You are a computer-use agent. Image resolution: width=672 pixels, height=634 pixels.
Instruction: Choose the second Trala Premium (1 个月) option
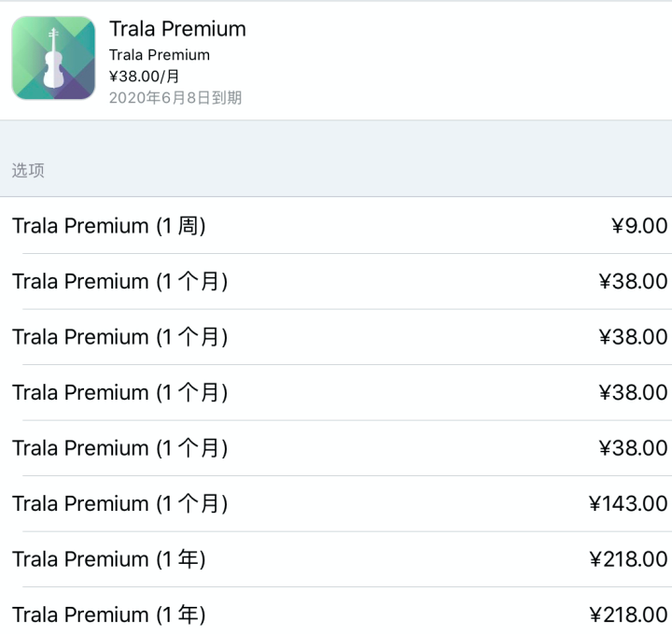coord(119,337)
